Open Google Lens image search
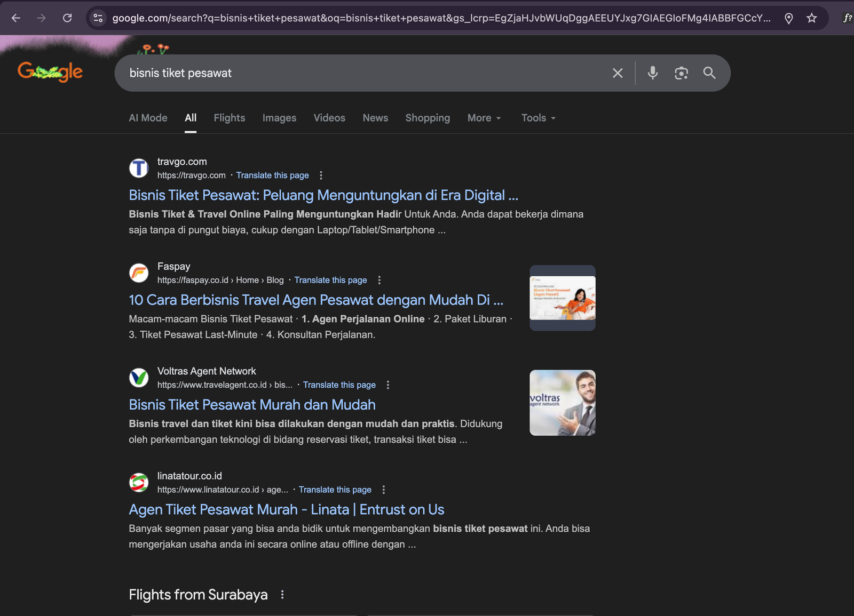854x616 pixels. point(681,73)
